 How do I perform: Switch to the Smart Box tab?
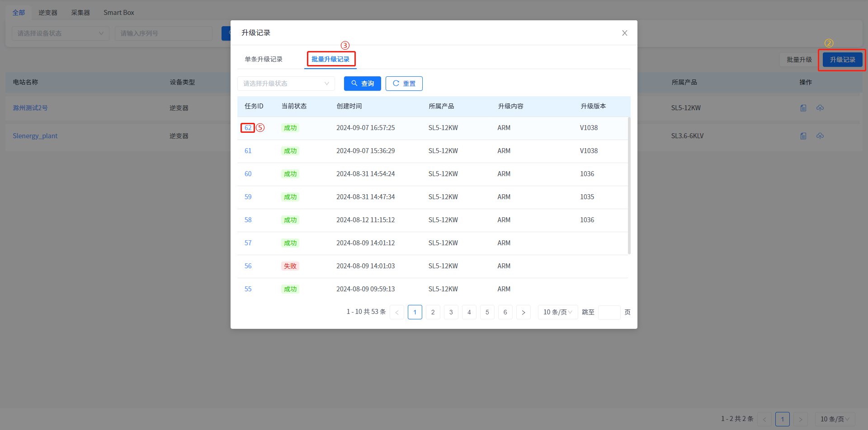tap(118, 13)
